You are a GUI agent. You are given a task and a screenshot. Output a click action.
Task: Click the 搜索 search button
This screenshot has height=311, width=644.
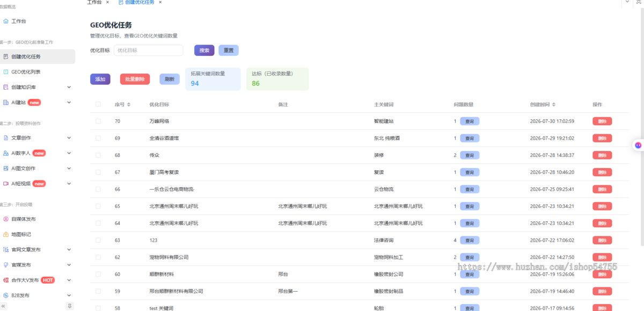204,50
